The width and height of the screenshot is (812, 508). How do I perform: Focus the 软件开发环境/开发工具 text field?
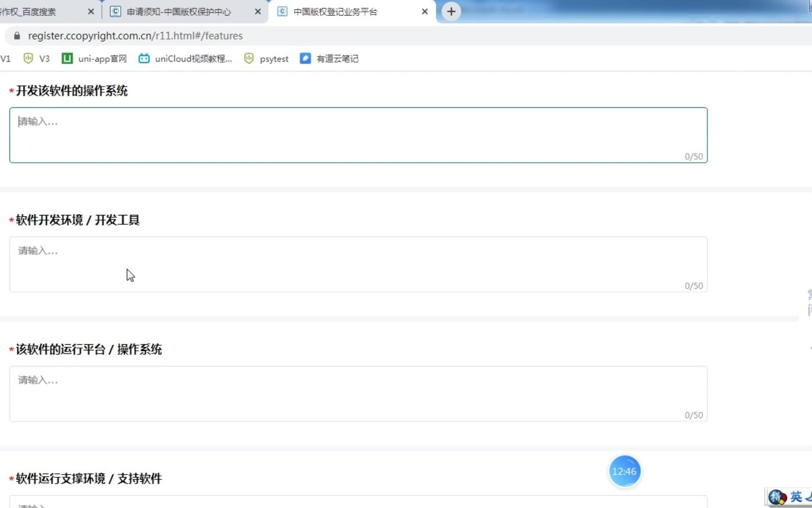point(358,264)
